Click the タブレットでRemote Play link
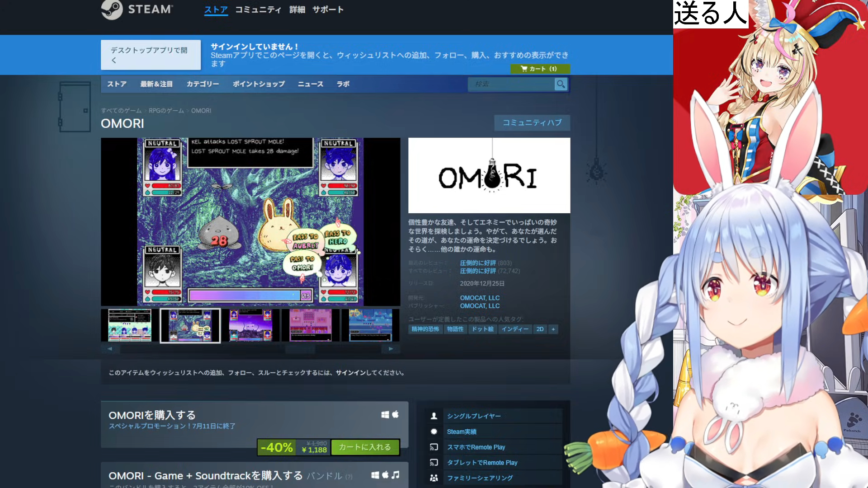The width and height of the screenshot is (868, 488). point(482,462)
